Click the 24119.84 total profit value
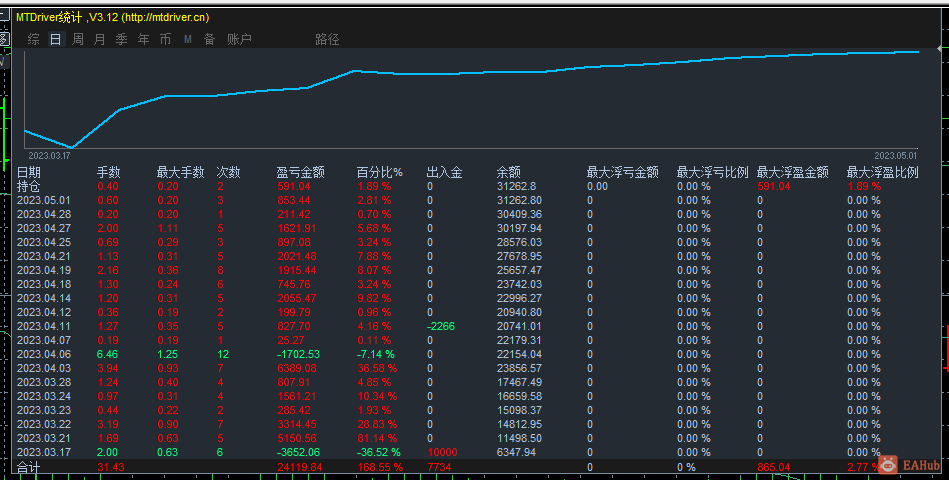This screenshot has width=949, height=480. point(300,467)
